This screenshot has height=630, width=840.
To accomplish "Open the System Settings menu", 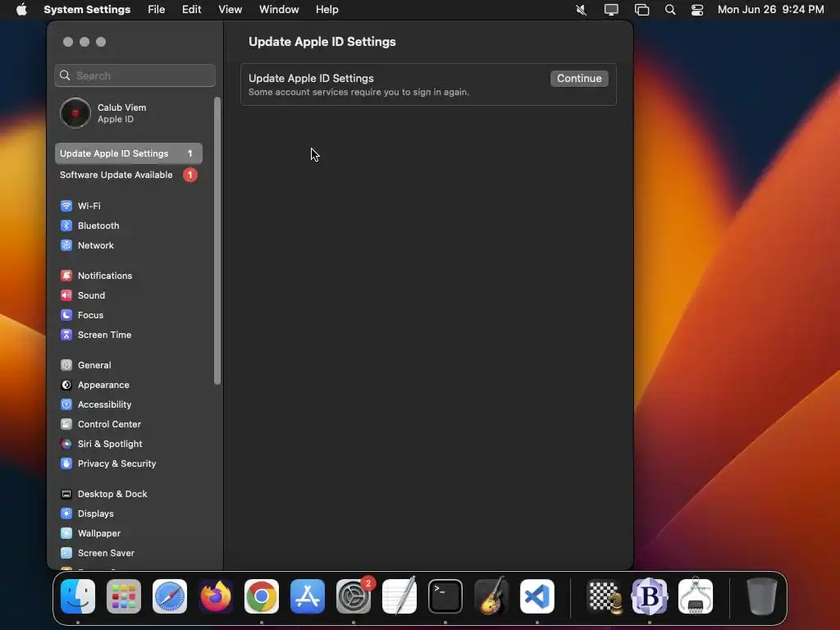I will tap(87, 10).
